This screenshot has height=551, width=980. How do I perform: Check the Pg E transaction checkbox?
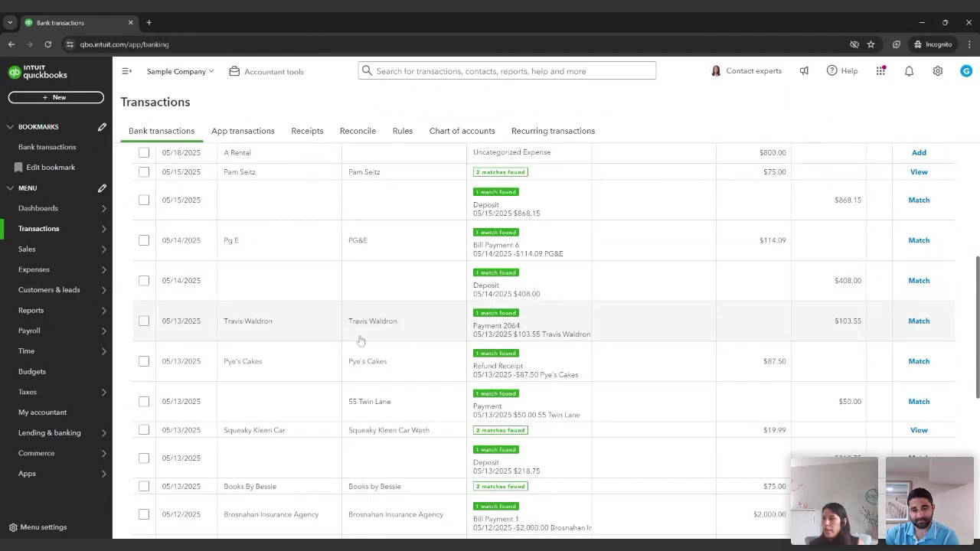pos(144,240)
